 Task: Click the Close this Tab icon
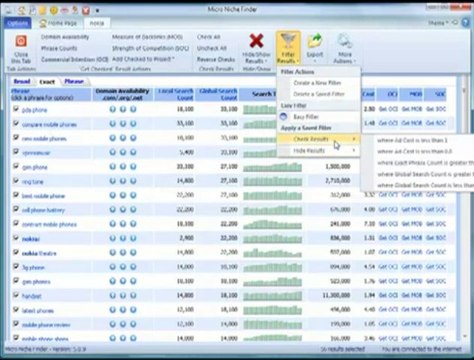pyautogui.click(x=21, y=42)
